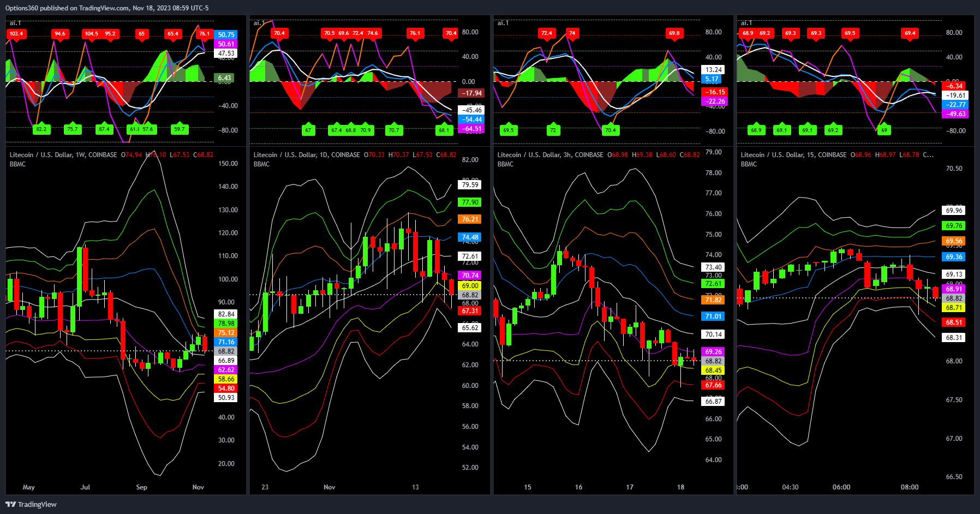980x514 pixels.
Task: Click the 06:00 marker on 15-minute axis
Action: click(x=841, y=487)
